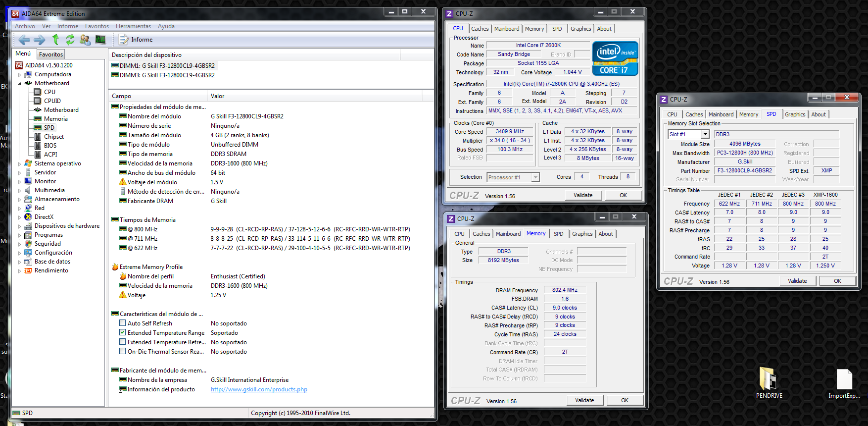Click Validate in the Memory tab window
The width and height of the screenshot is (868, 426).
584,400
